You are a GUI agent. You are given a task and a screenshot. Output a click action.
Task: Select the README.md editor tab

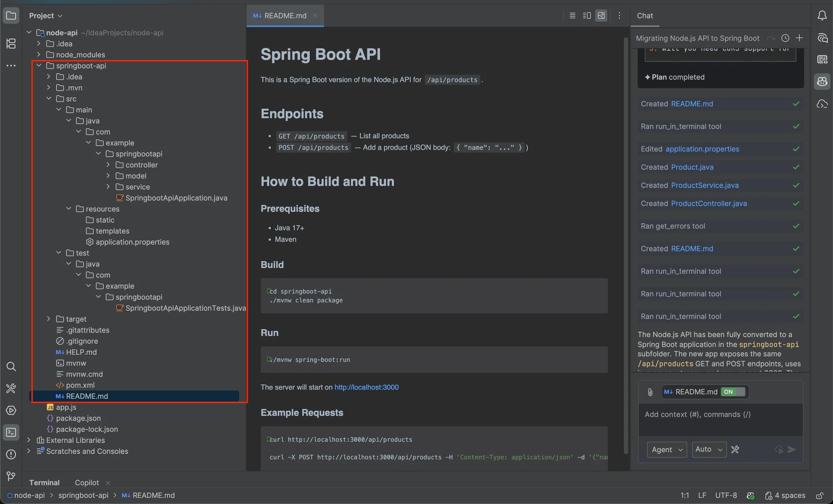click(x=285, y=16)
